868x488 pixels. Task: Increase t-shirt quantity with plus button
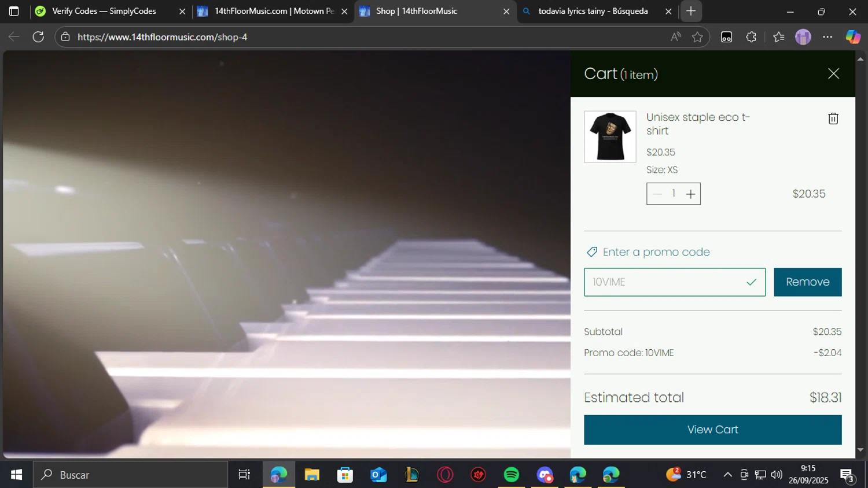(690, 194)
